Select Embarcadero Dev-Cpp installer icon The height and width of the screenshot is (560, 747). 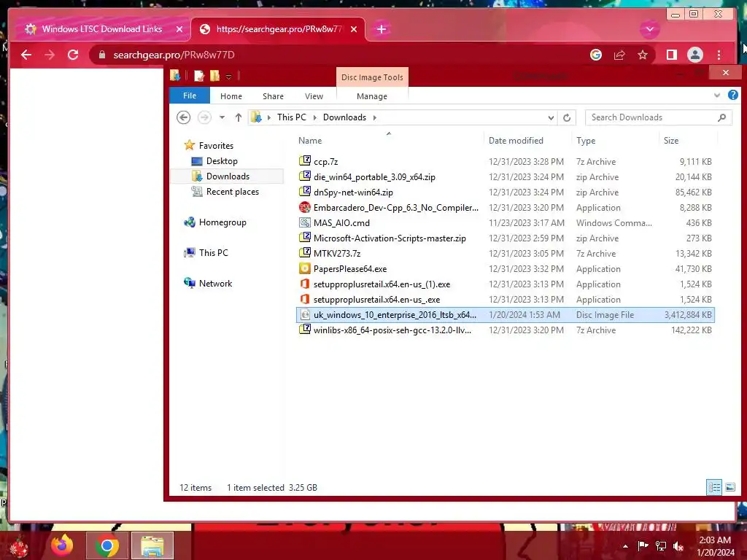305,207
